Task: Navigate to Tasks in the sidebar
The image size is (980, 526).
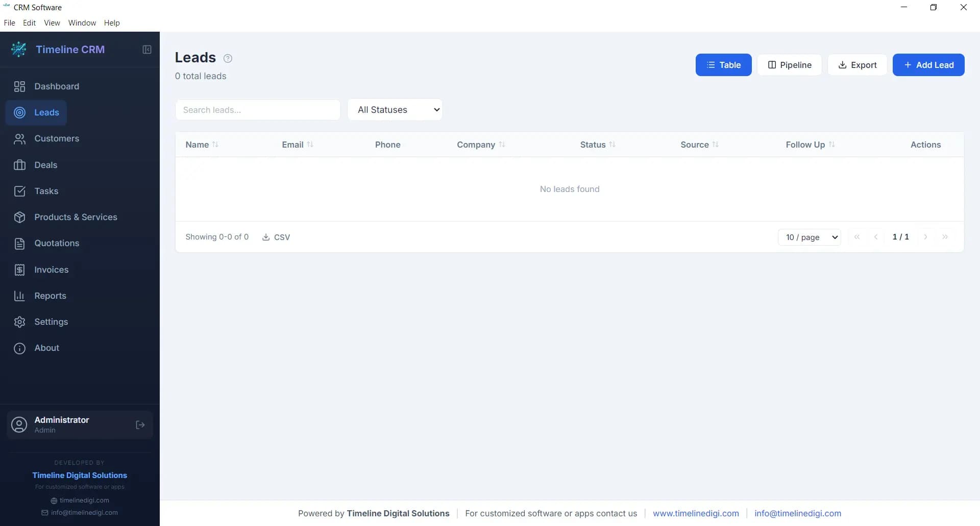Action: pyautogui.click(x=46, y=190)
